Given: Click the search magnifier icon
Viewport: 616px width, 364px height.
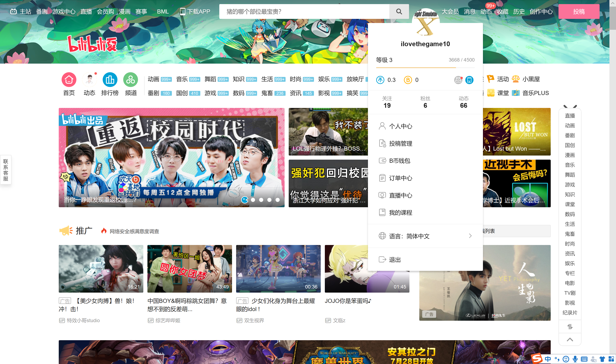Looking at the screenshot, I should (x=399, y=11).
